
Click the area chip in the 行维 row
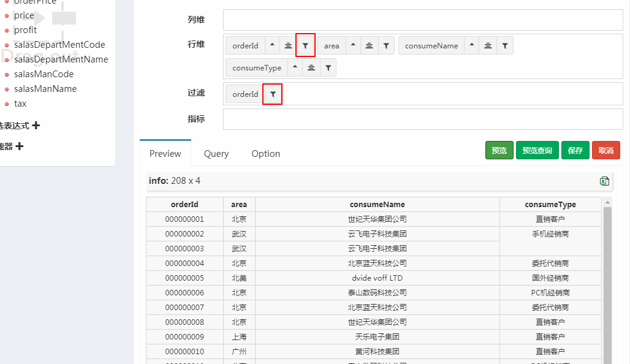(332, 45)
